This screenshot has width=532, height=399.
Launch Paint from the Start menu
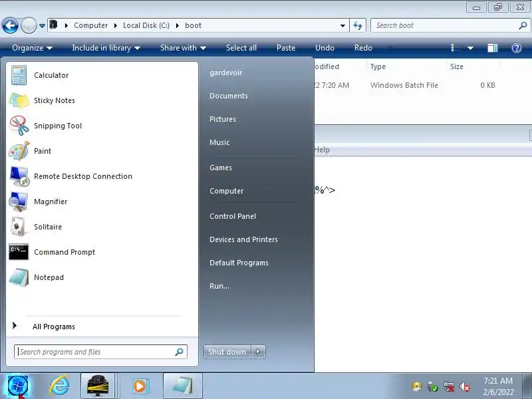[102, 151]
